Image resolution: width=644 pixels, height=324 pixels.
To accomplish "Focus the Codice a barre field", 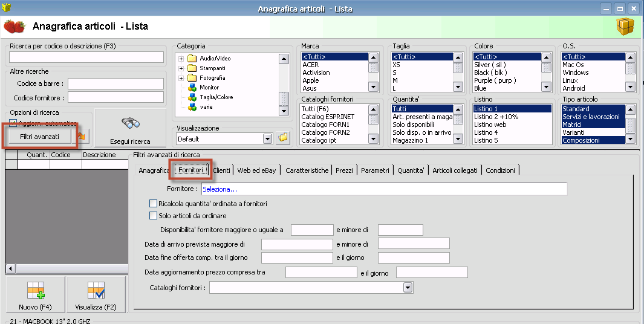I will pyautogui.click(x=115, y=83).
